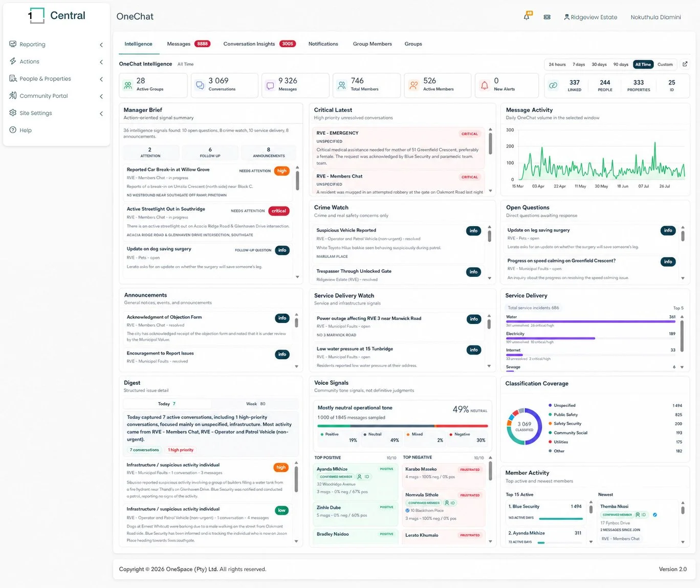Click the Blue Security top active row
The height and width of the screenshot is (588, 700).
click(x=545, y=512)
